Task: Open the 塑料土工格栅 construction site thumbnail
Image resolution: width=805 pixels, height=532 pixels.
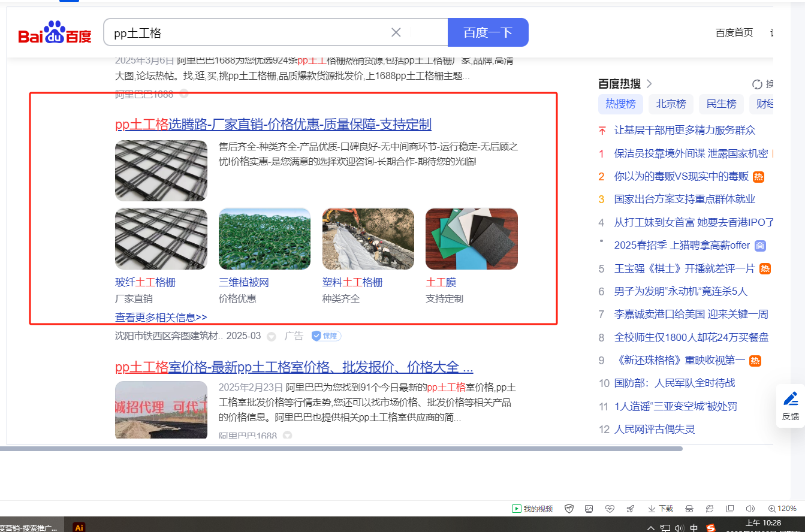Action: pyautogui.click(x=368, y=239)
